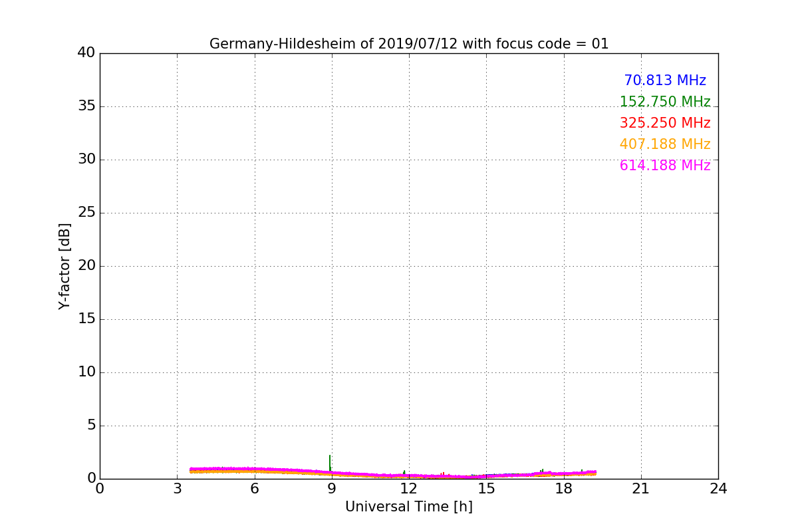
Task: Select the 407.188 MHz legend label
Action: [x=665, y=144]
